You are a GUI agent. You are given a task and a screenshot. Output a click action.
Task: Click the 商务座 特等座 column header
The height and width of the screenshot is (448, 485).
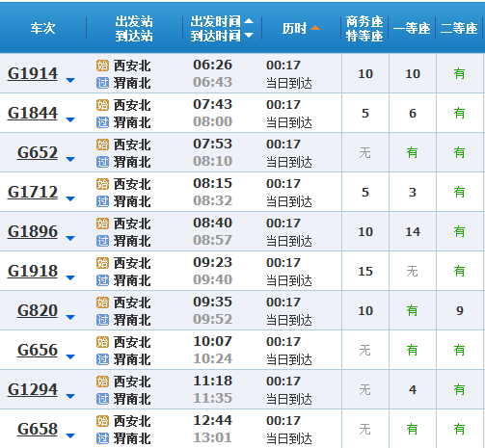[x=364, y=29]
